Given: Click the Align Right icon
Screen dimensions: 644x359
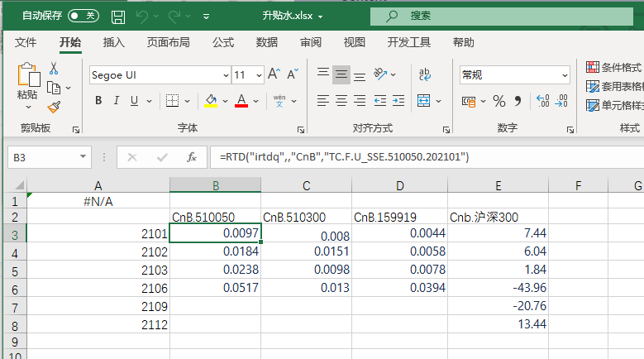Looking at the screenshot, I should pos(360,100).
